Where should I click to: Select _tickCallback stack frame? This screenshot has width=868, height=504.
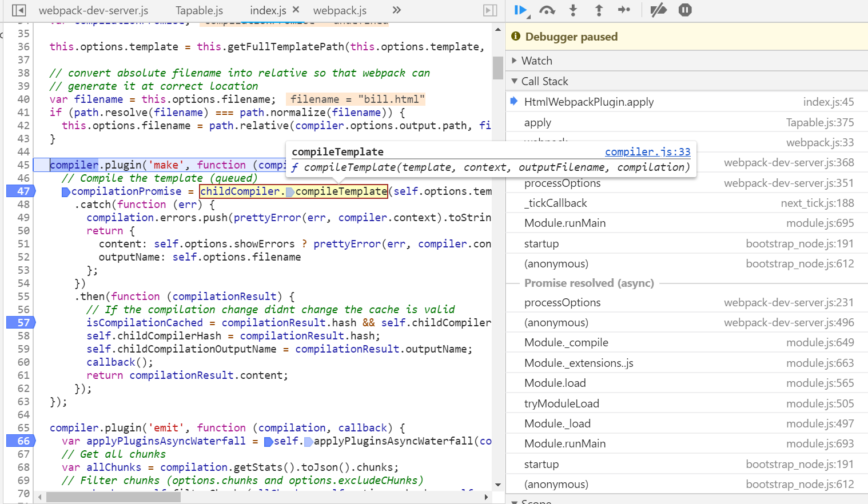tap(687, 203)
